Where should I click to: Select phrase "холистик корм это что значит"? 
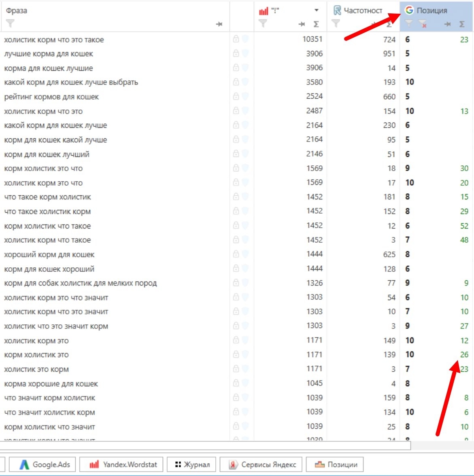(56, 298)
